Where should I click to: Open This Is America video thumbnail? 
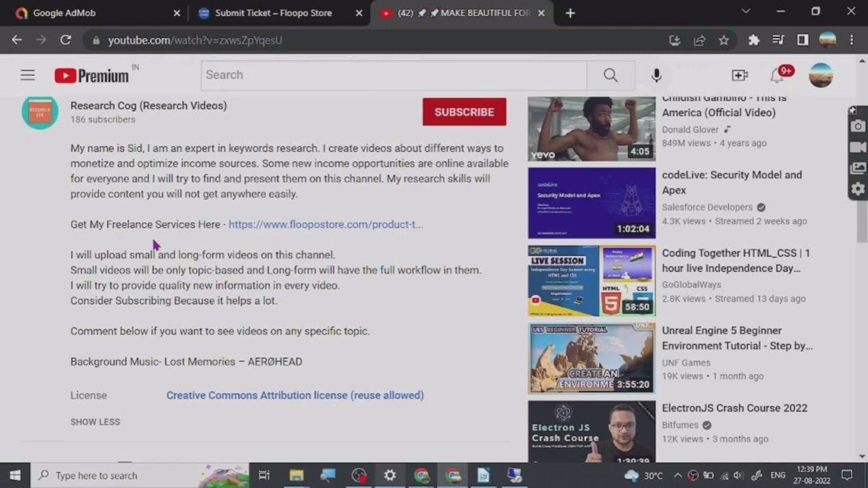pyautogui.click(x=591, y=128)
